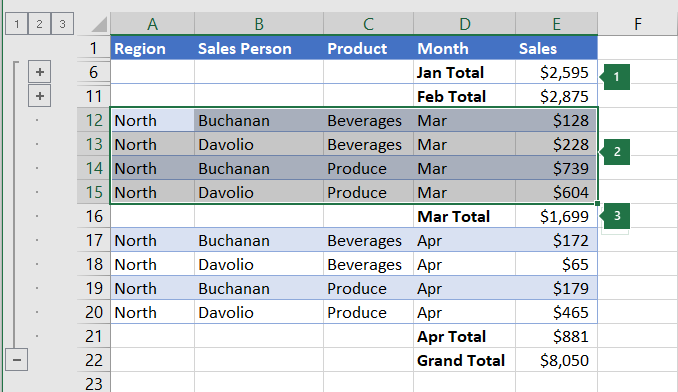Select row 6 header
678x392 pixels.
click(x=93, y=72)
